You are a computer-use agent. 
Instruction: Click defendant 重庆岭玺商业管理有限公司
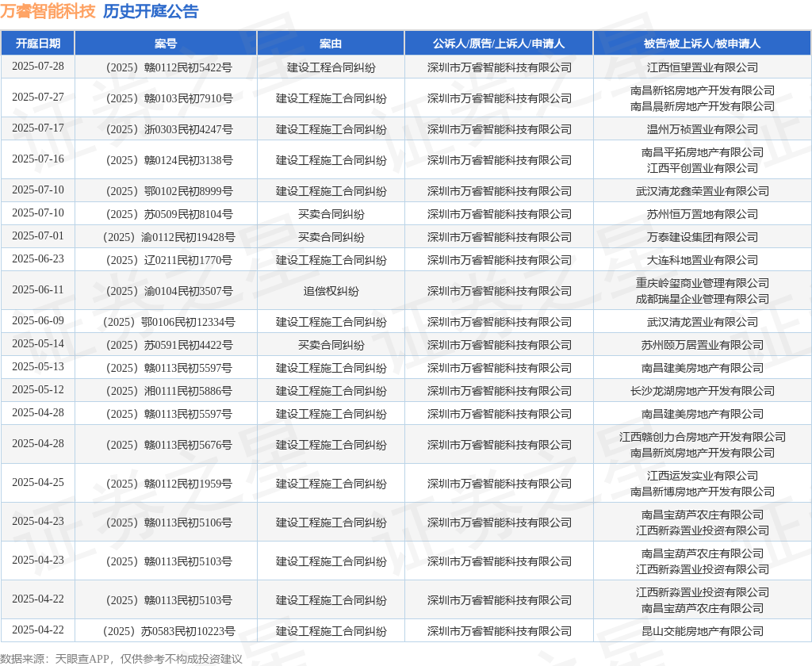[703, 283]
